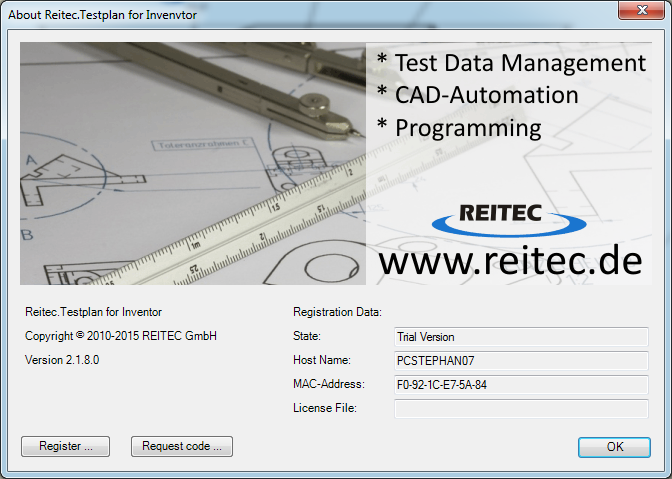Click the Version 2.1.8.0 label
The width and height of the screenshot is (672, 479).
tap(62, 360)
